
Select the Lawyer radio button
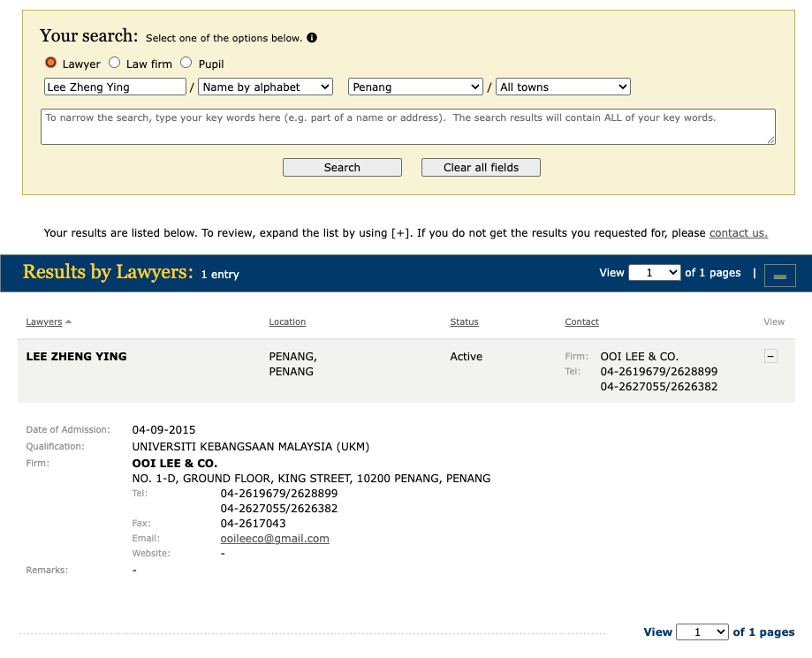(x=50, y=62)
